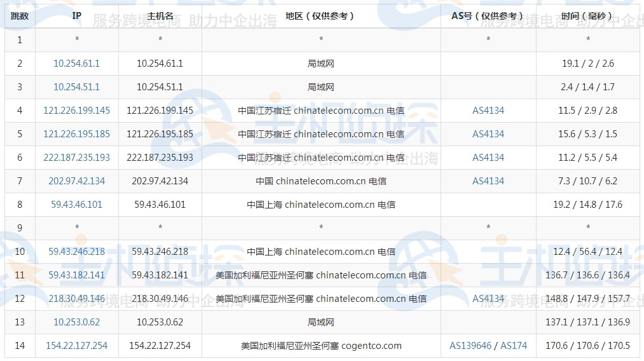Click 中国 chinatelecom.com.cn 电信 region in hop 7
This screenshot has width=644, height=361.
pos(321,181)
